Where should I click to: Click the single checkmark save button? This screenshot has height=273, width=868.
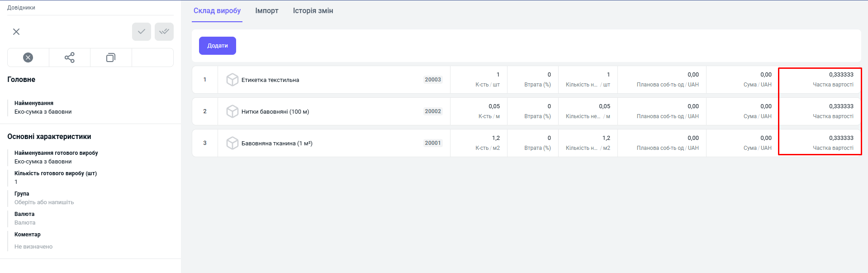tap(142, 32)
